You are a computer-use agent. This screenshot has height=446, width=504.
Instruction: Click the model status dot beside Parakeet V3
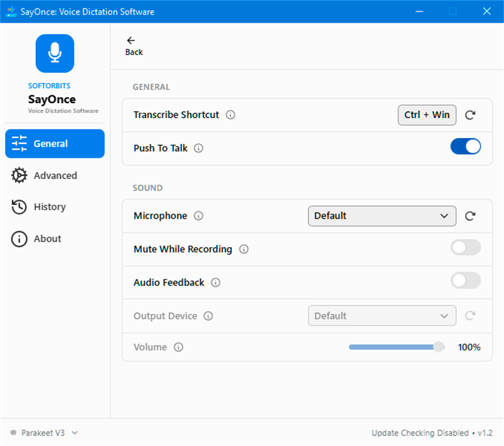point(13,433)
